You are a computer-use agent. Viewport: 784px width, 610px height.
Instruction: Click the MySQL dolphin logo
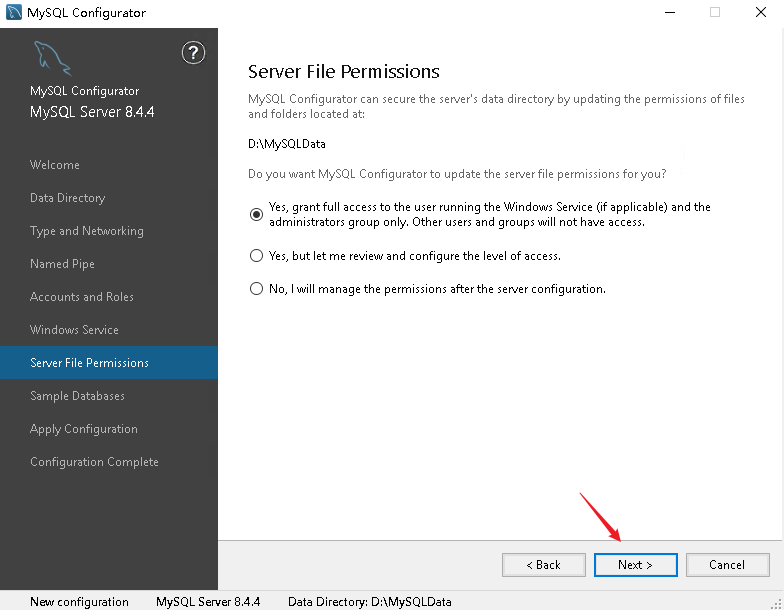[x=51, y=58]
